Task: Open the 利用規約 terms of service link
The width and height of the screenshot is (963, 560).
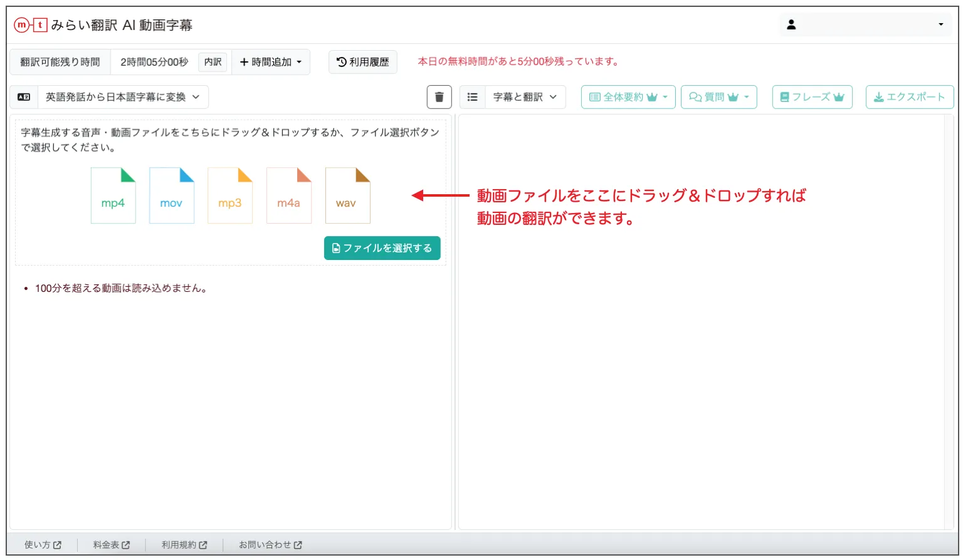Action: [184, 544]
